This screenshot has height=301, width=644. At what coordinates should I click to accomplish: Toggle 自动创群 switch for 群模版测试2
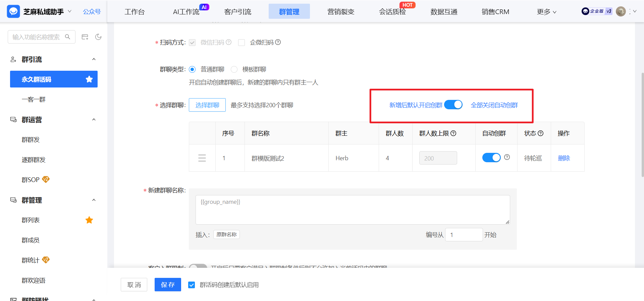click(491, 158)
